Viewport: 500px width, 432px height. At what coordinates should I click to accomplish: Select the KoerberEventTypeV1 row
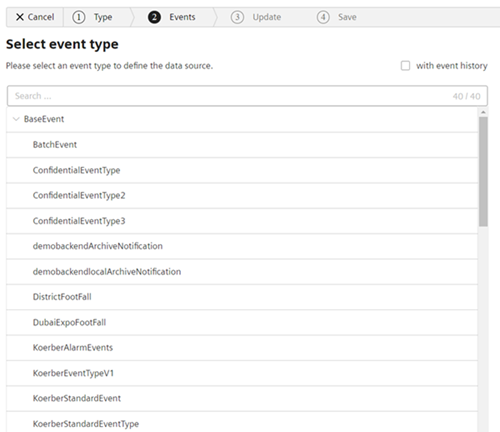click(242, 373)
